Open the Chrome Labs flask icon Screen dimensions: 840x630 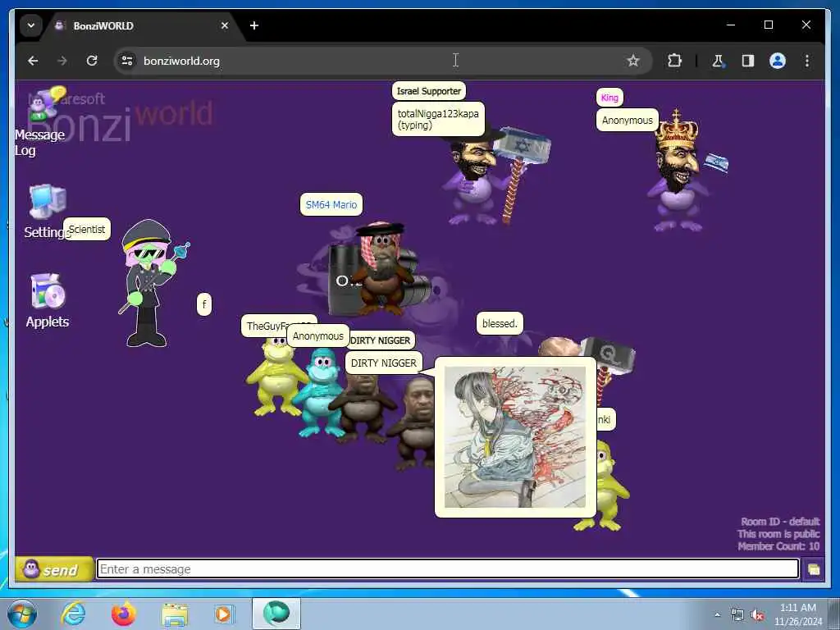pos(719,61)
